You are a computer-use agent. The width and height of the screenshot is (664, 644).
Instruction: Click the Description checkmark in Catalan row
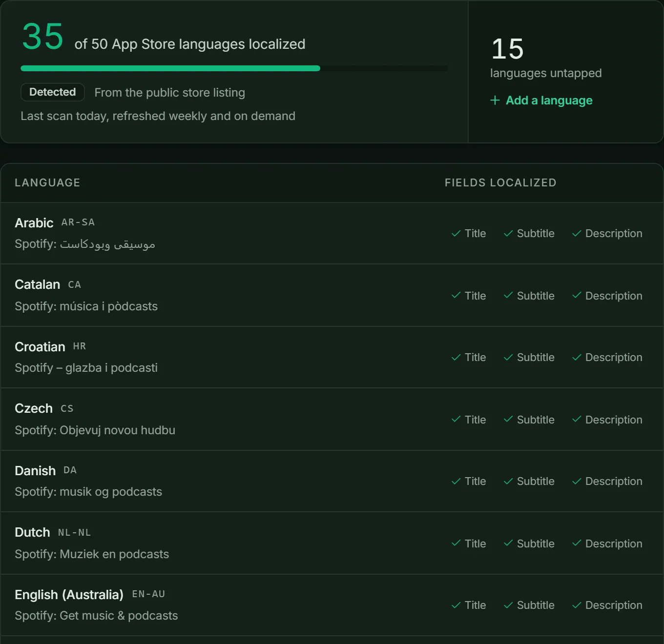point(577,296)
